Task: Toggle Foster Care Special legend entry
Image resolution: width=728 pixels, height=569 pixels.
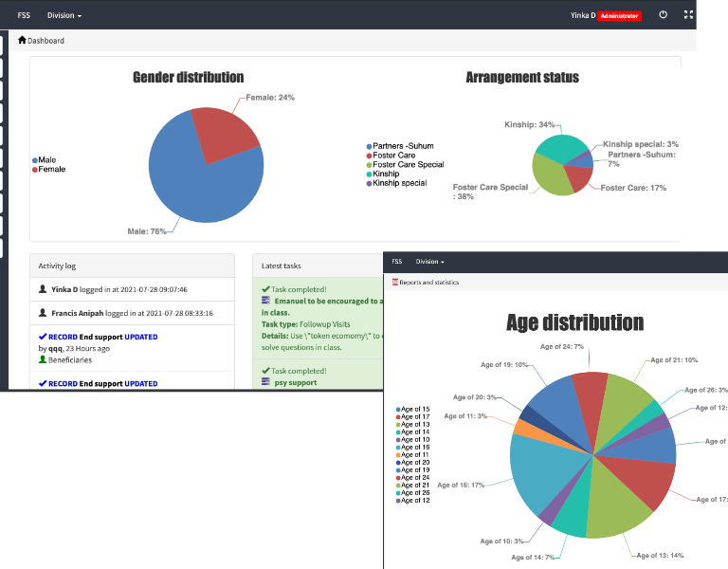Action: pyautogui.click(x=406, y=164)
